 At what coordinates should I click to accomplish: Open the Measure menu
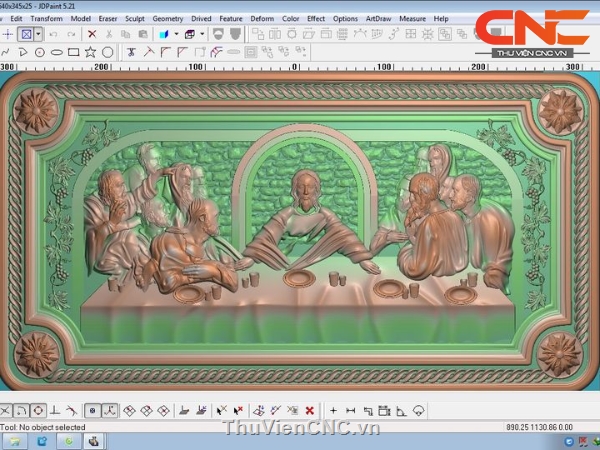412,18
